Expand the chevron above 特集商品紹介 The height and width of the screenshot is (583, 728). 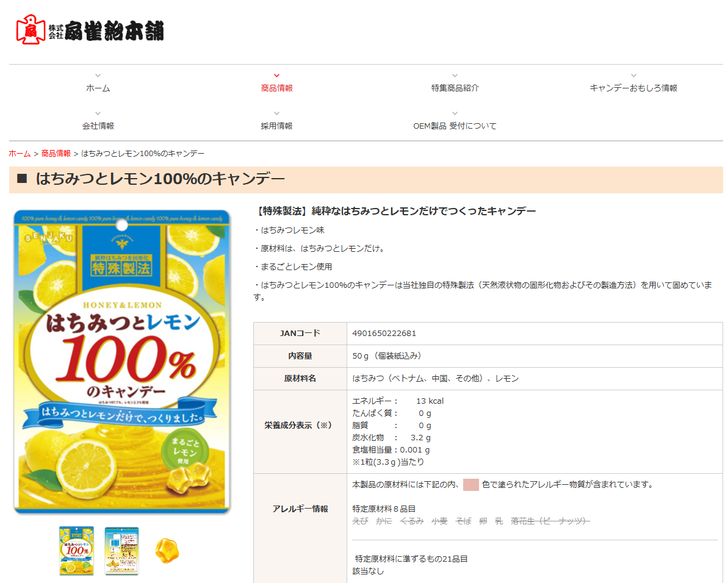pyautogui.click(x=455, y=76)
